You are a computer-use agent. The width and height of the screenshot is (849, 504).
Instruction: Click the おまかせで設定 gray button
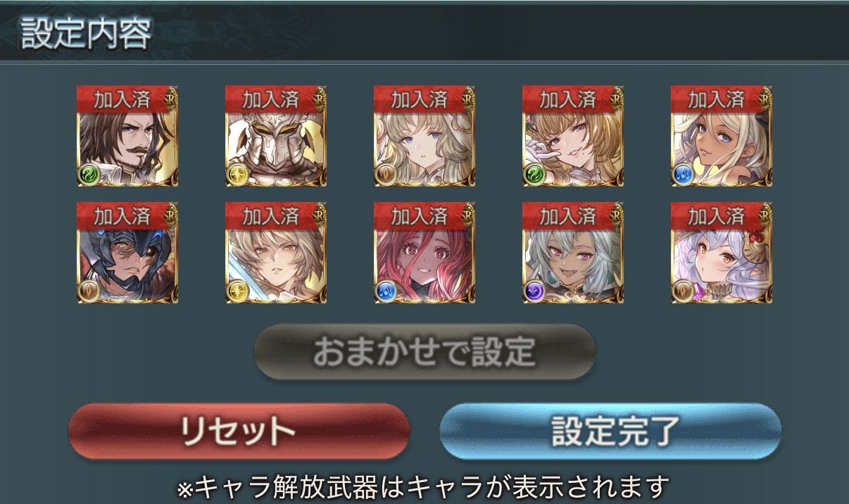(x=424, y=351)
